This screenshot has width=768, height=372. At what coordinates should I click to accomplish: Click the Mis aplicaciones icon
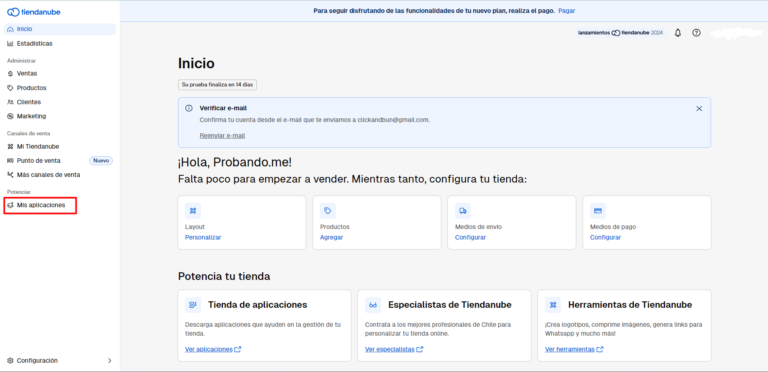click(10, 206)
